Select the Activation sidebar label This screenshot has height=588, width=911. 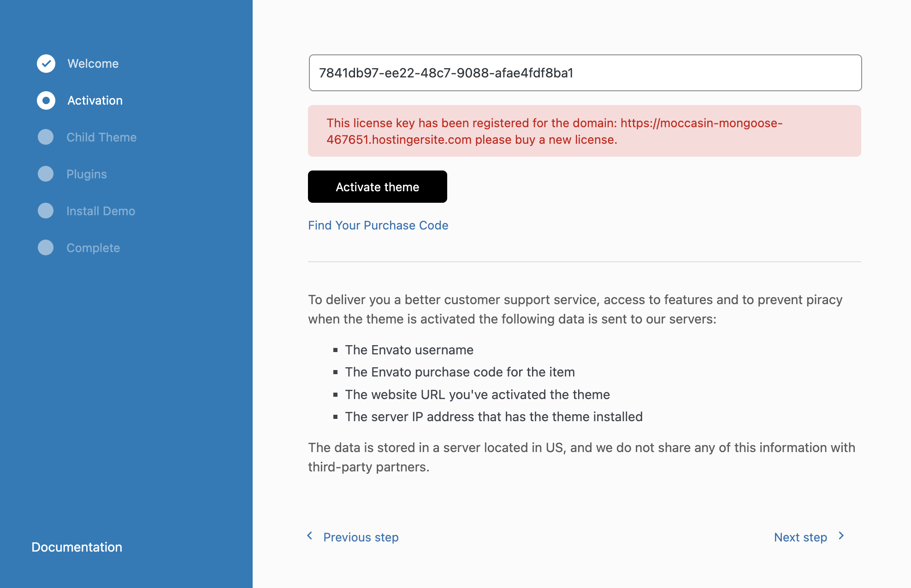pos(95,100)
